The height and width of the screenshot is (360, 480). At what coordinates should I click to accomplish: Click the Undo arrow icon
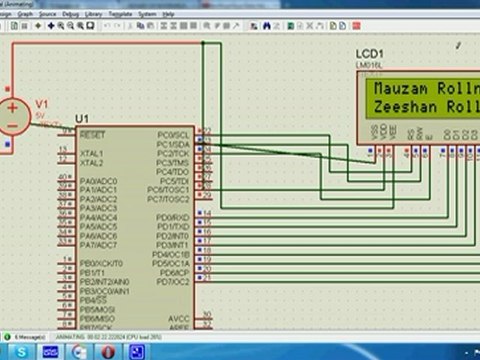pos(107,26)
